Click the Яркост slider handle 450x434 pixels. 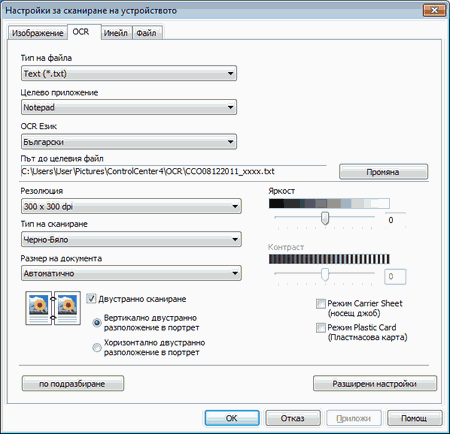click(325, 218)
